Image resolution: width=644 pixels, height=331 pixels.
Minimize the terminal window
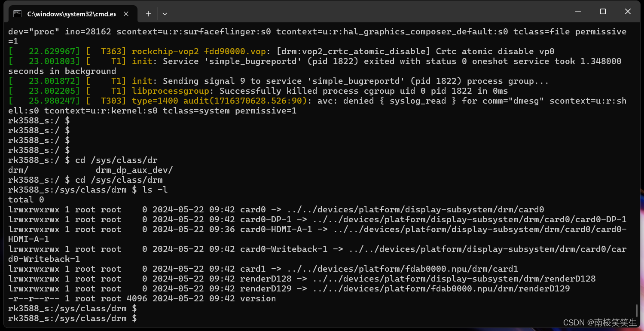tap(578, 12)
